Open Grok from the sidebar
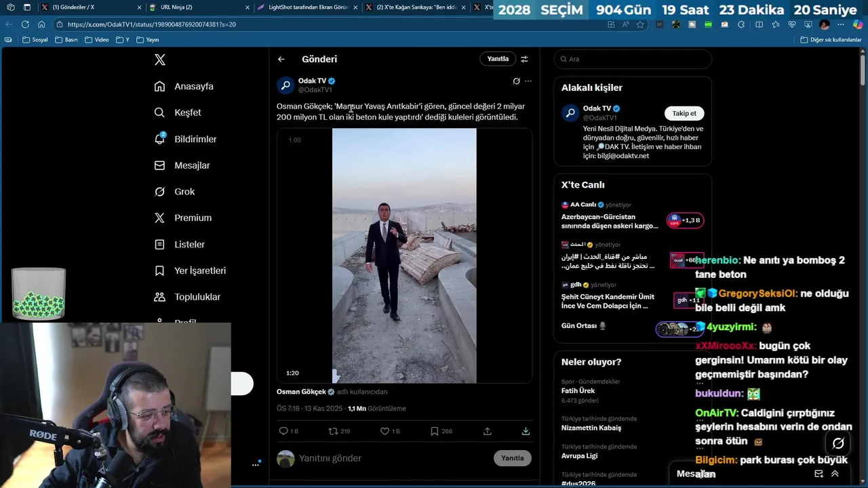The image size is (868, 488). 174,192
